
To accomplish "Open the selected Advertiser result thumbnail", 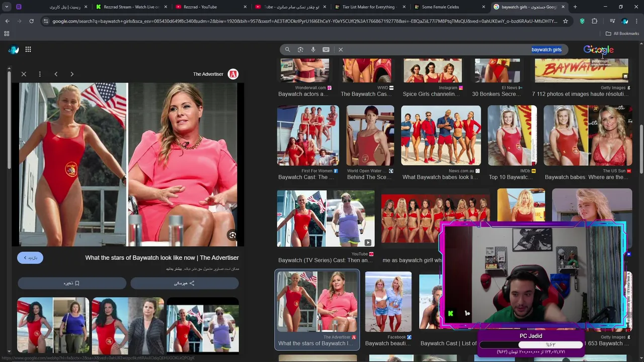I will point(317,302).
